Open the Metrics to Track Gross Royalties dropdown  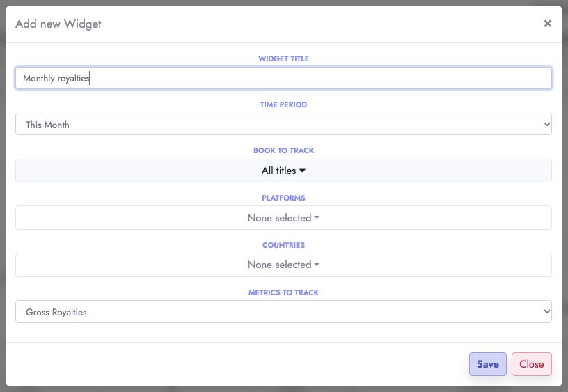pos(283,311)
